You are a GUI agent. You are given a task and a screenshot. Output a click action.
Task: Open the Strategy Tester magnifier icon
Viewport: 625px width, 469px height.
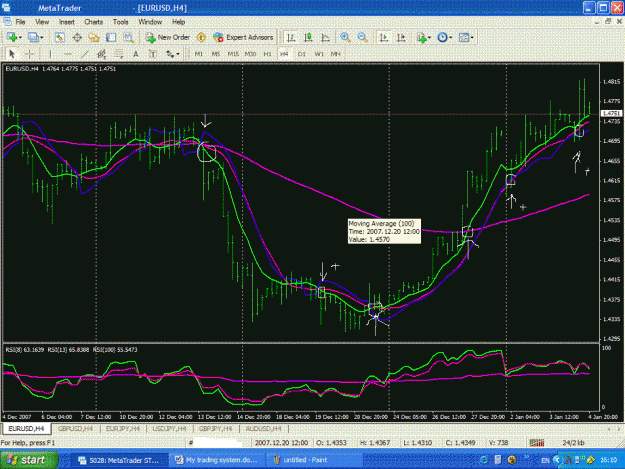point(128,37)
